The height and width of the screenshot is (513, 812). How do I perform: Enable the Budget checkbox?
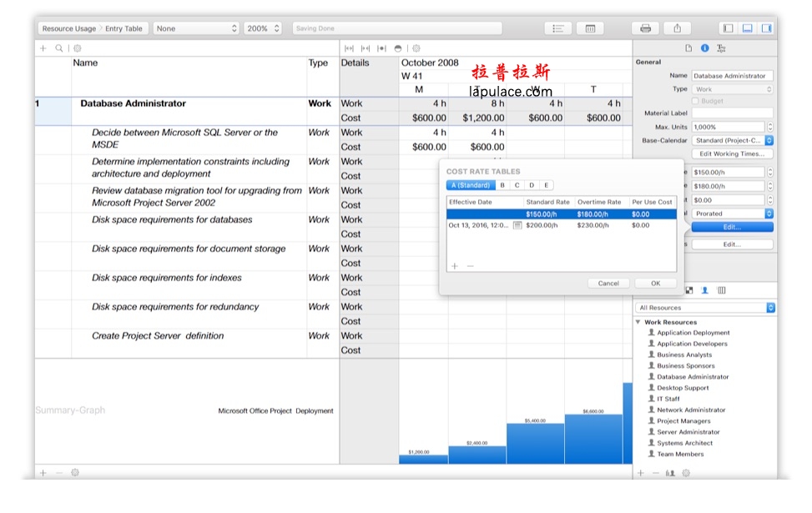tap(695, 101)
